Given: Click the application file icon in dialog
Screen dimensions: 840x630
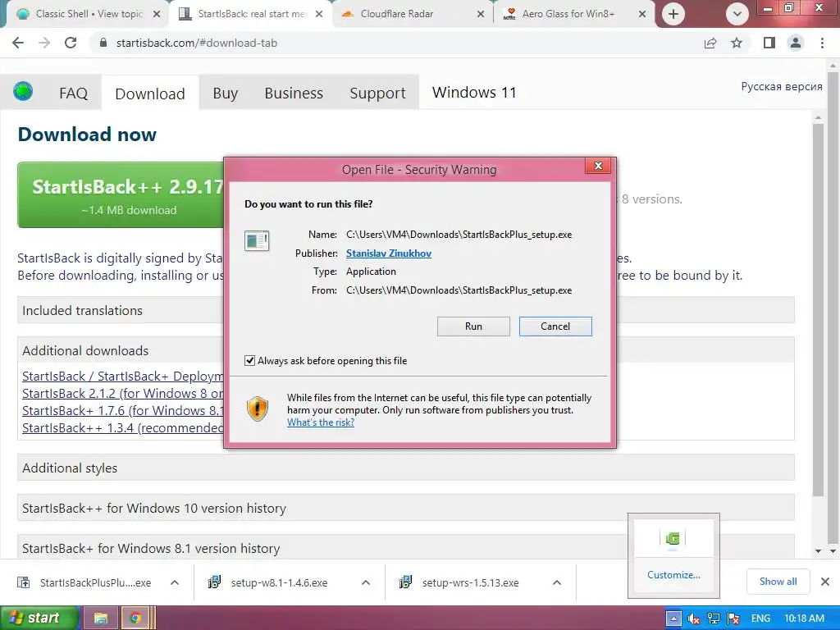Looking at the screenshot, I should (x=257, y=240).
